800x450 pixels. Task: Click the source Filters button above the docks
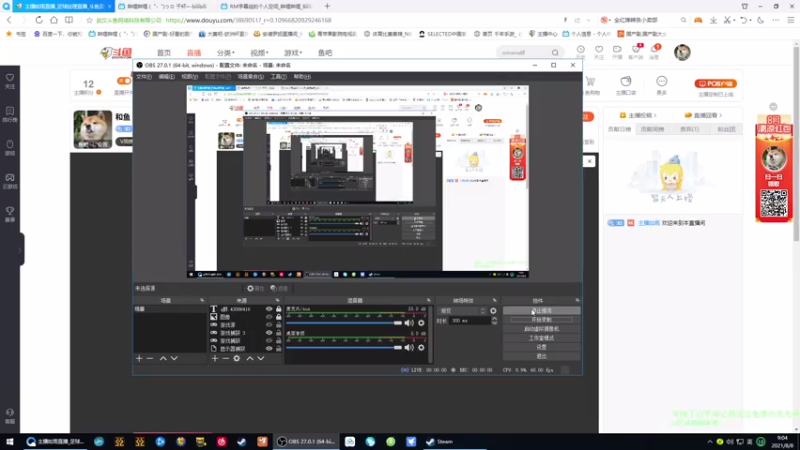[x=279, y=288]
